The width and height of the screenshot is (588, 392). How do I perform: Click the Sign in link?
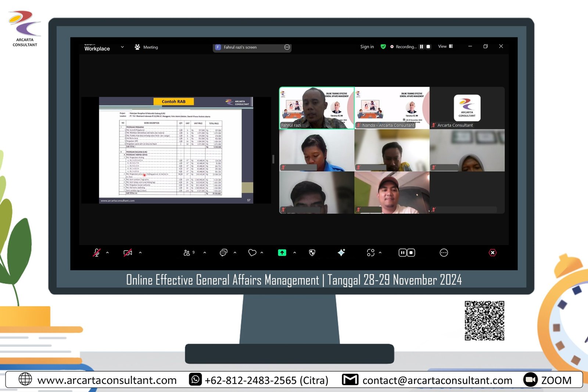pos(367,47)
